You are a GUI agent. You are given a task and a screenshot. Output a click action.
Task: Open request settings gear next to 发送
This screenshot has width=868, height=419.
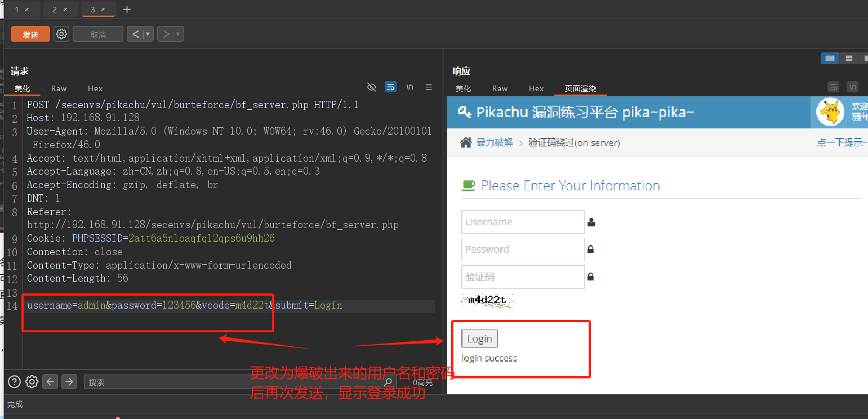(61, 34)
